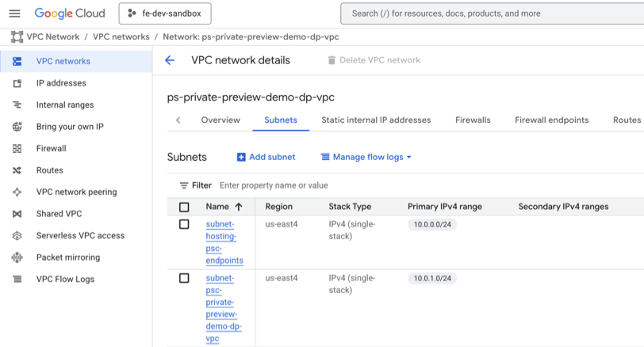This screenshot has height=347, width=644.
Task: Click the Firewall sidebar icon
Action: (17, 148)
